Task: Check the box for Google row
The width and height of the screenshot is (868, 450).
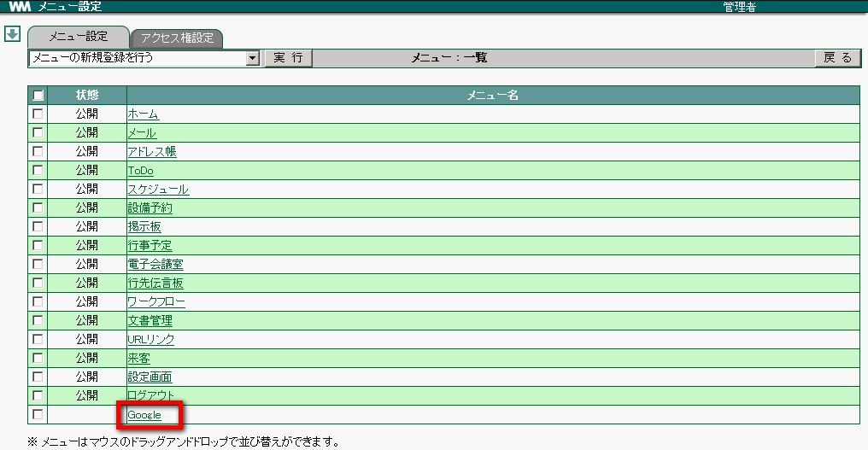Action: coord(38,414)
